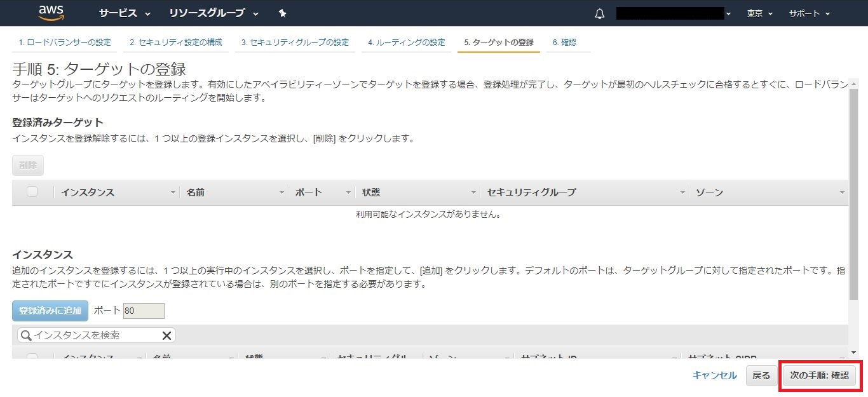Click the X to clear instance search
The width and height of the screenshot is (868, 397).
tap(166, 335)
